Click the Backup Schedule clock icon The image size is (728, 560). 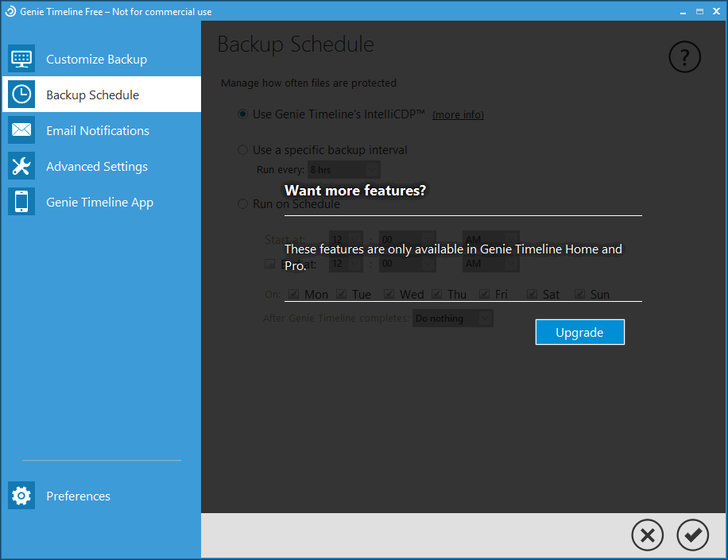click(21, 95)
